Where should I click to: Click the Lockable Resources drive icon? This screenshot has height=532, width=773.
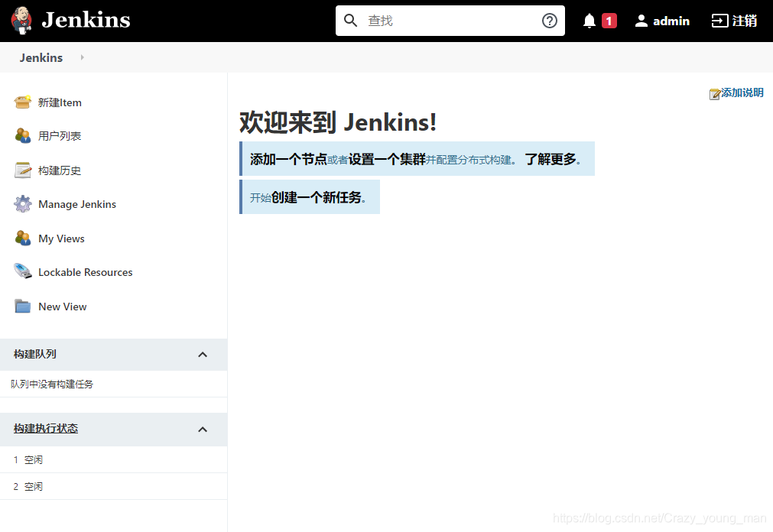tap(23, 271)
